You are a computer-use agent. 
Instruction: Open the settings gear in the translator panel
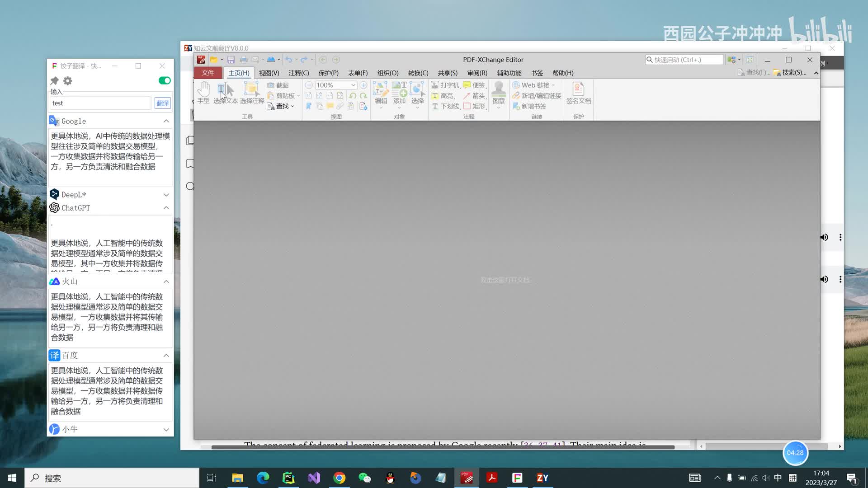tap(68, 81)
